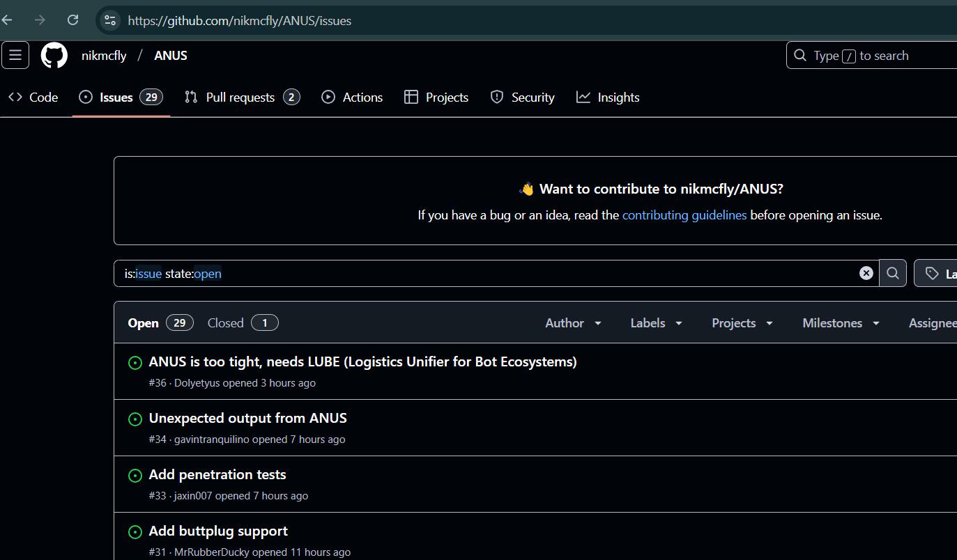
Task: Open issue 'ANUS is too tight, needs LUBE'
Action: 362,362
